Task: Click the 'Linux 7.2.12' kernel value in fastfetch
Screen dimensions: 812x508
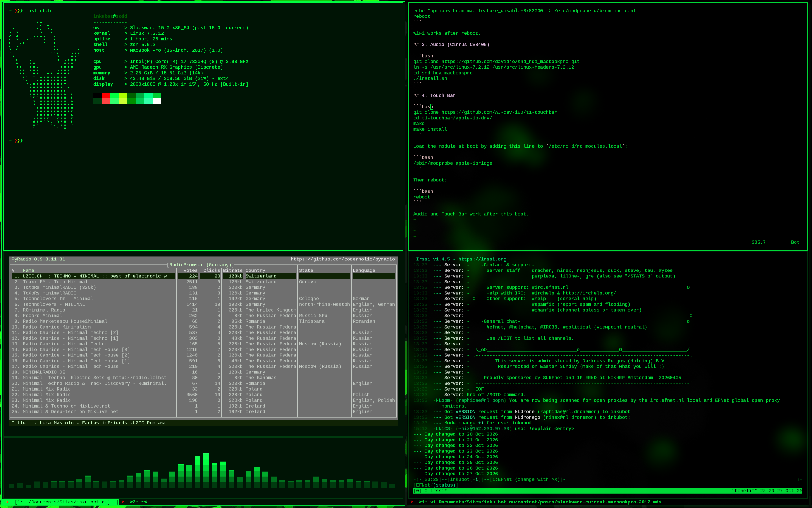Action: click(147, 33)
